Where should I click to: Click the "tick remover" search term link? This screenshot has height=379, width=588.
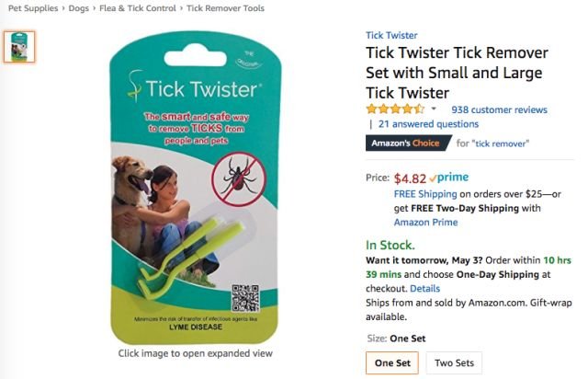503,144
